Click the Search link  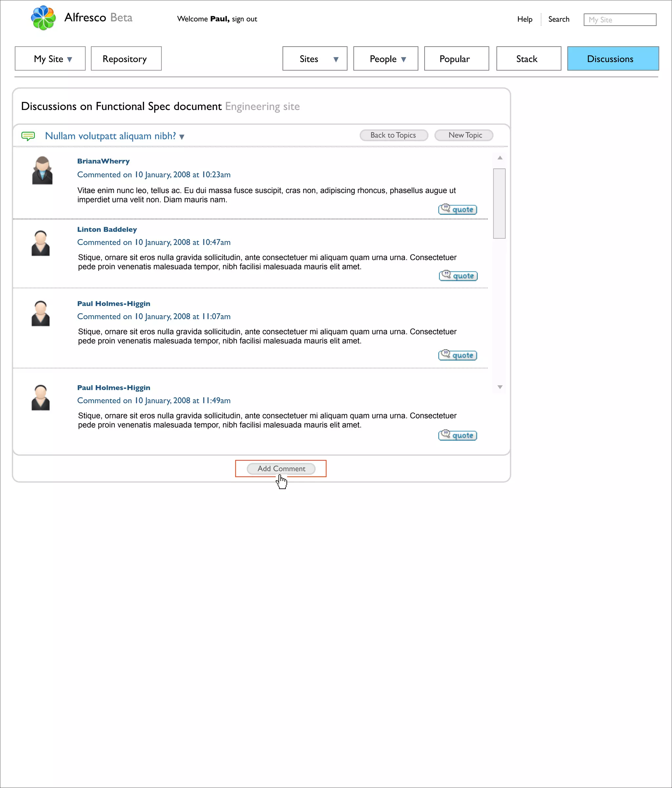tap(559, 19)
